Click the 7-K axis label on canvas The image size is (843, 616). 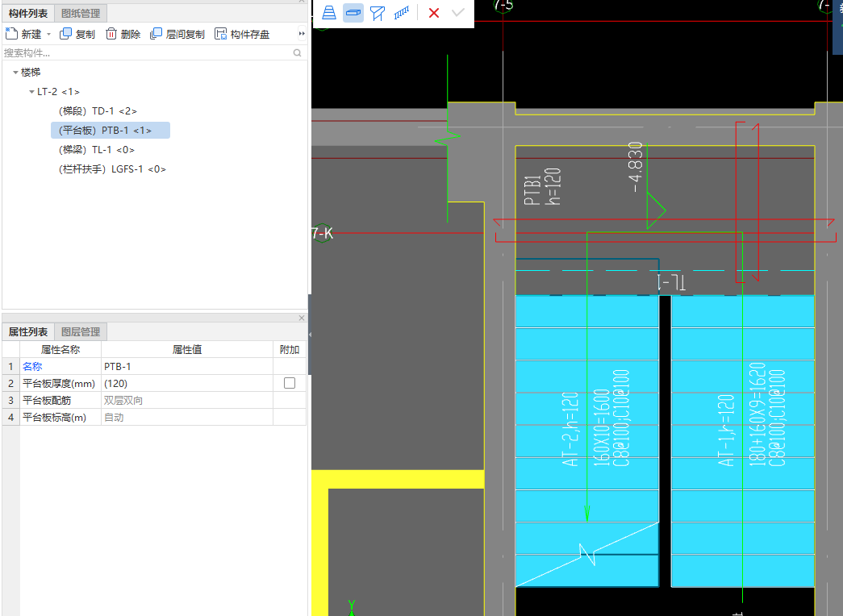(323, 233)
